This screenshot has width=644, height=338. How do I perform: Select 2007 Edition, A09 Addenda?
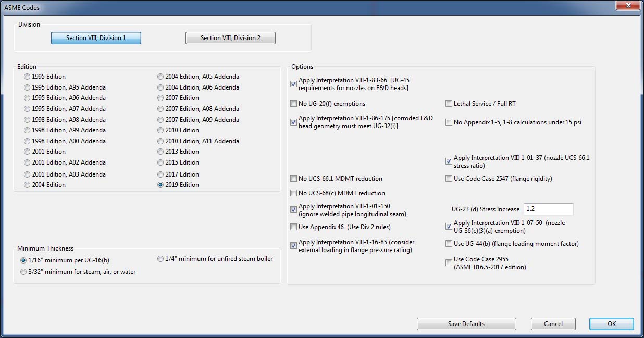(161, 120)
